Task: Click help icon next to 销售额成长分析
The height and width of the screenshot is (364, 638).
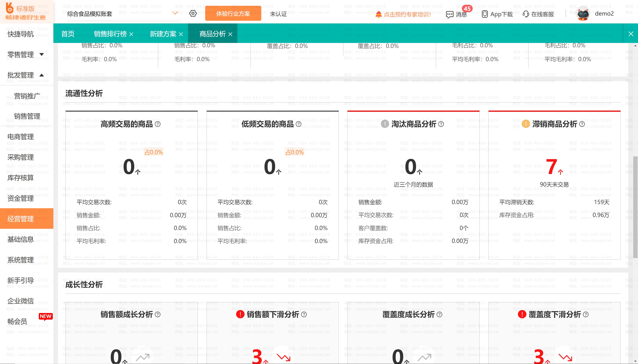Action: (x=157, y=314)
